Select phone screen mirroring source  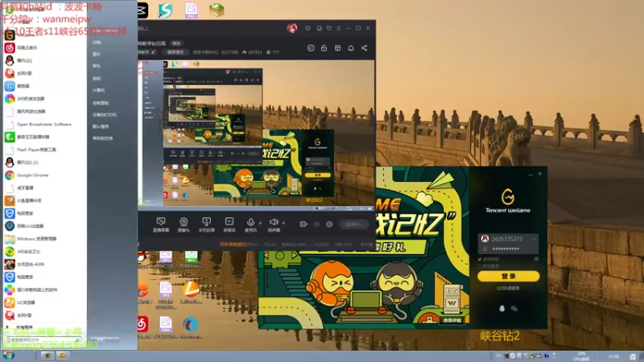coord(206,224)
